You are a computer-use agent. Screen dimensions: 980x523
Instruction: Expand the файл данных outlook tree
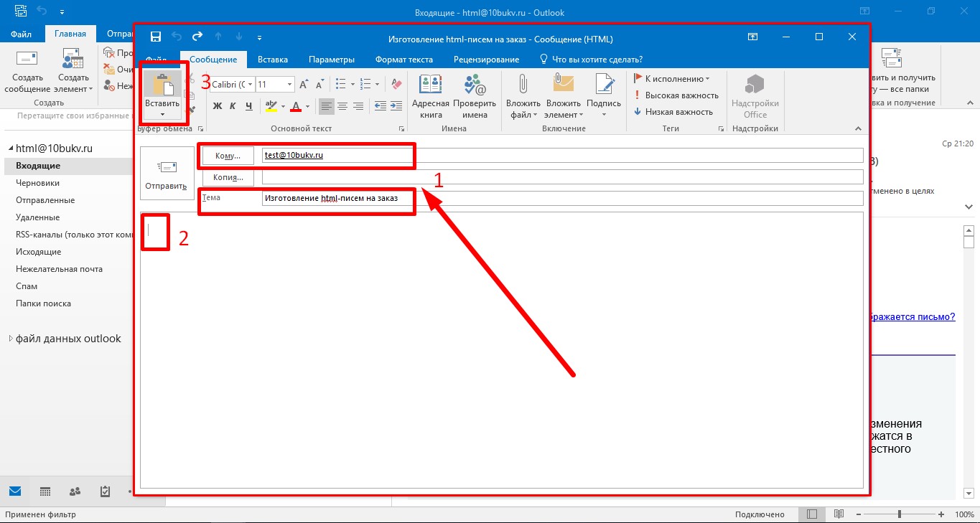(11, 339)
